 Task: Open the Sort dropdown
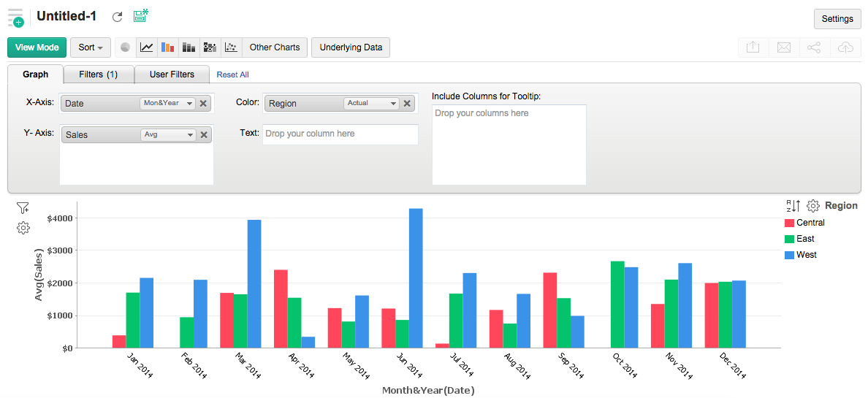coord(91,47)
